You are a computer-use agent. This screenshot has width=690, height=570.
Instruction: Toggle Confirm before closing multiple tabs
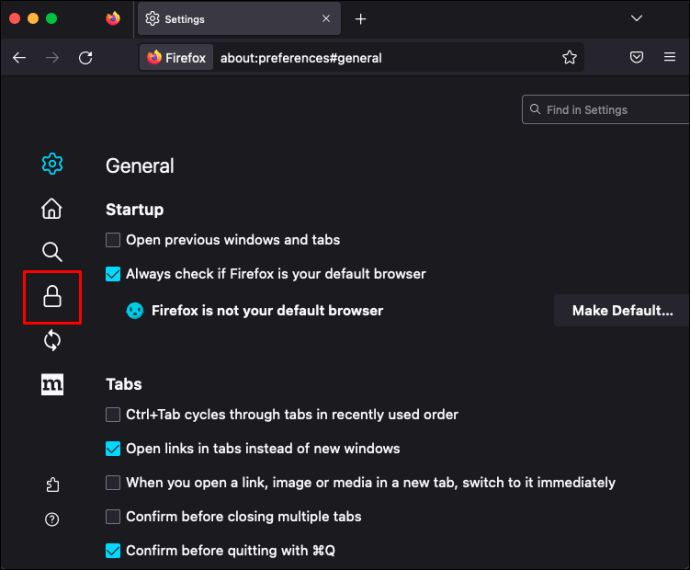tap(114, 517)
